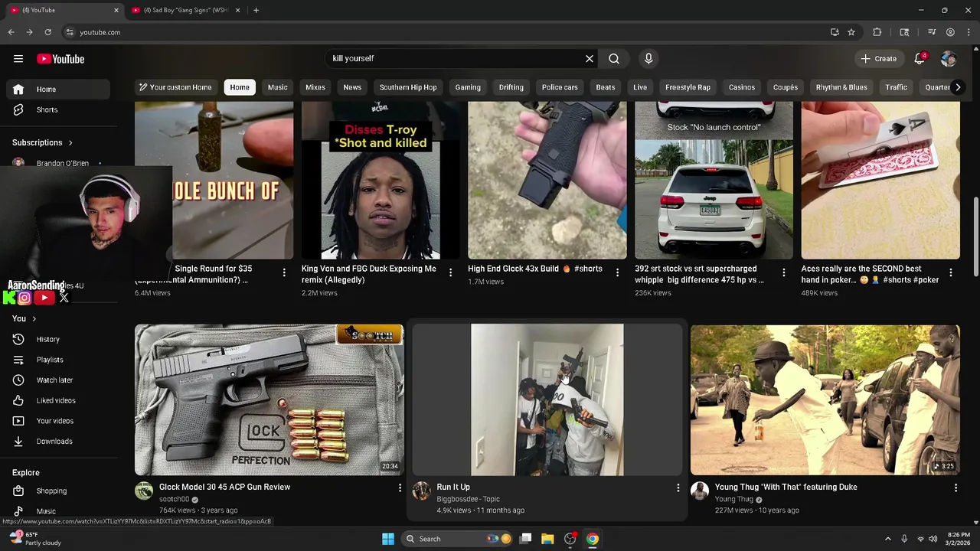Click the magnifier search button

coord(614,58)
